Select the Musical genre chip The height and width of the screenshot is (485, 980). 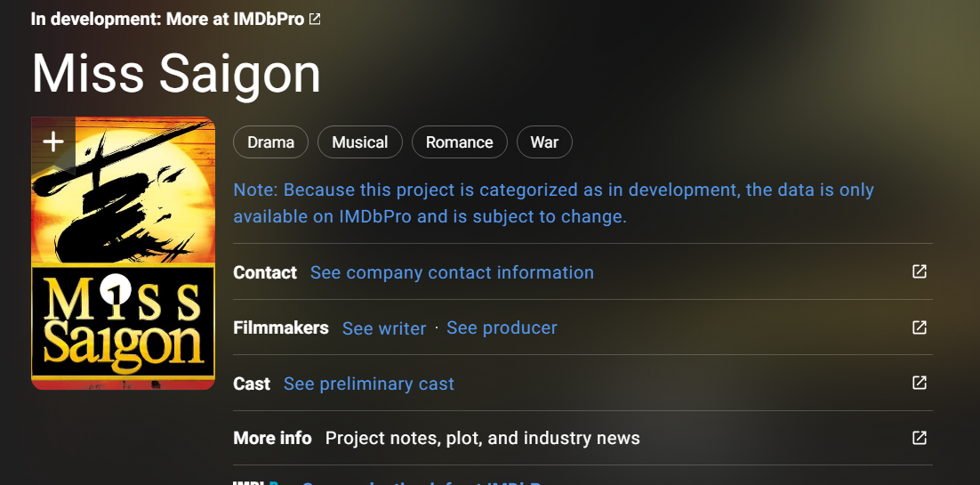pos(360,142)
